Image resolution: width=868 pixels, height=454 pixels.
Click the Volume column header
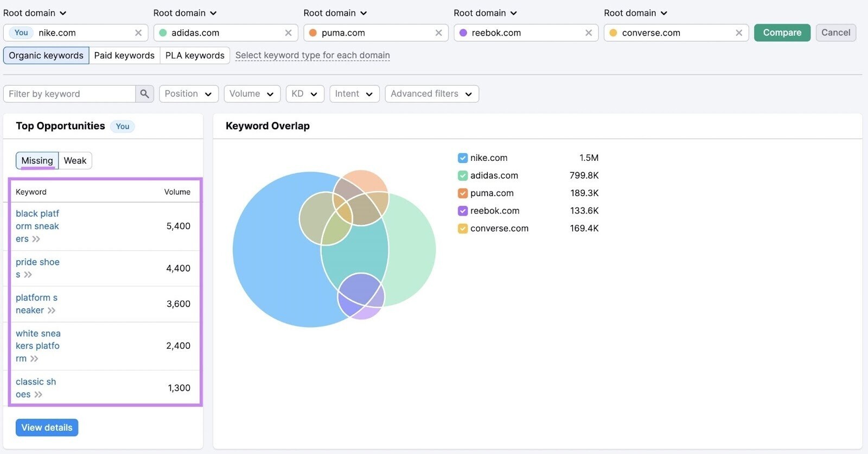(x=177, y=192)
